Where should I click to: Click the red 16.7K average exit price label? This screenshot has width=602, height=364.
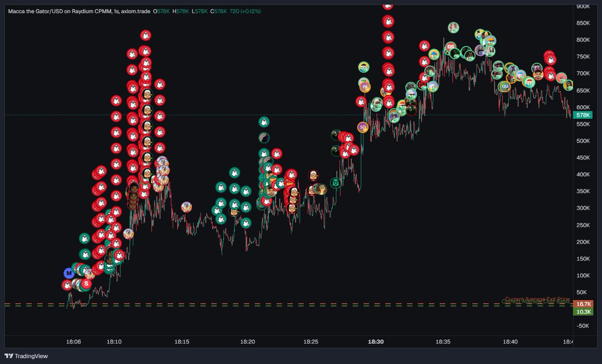(583, 304)
